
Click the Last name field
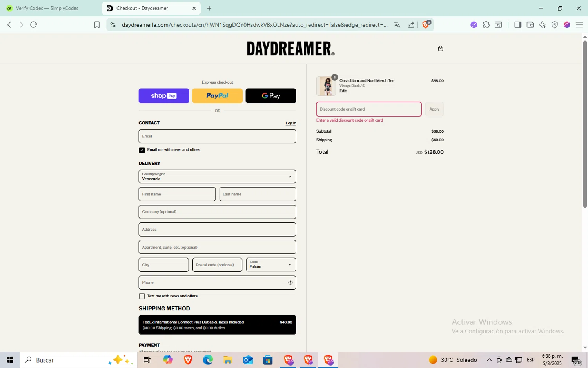[x=258, y=194]
